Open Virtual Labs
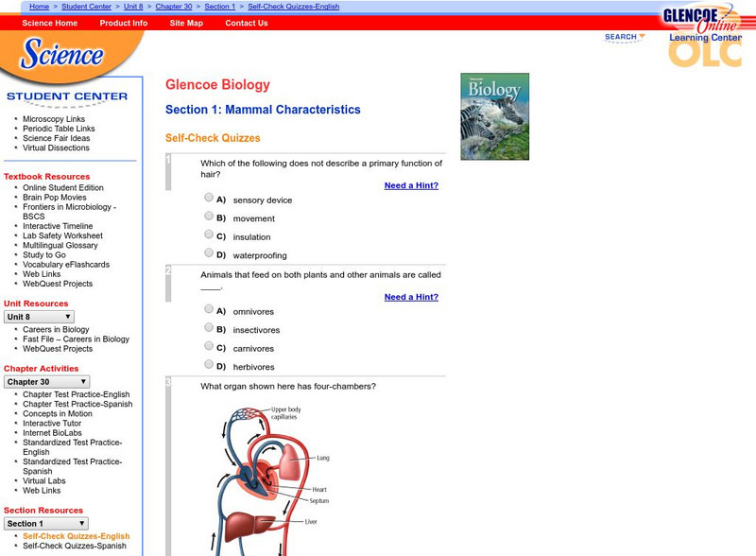The height and width of the screenshot is (556, 756). tap(43, 480)
